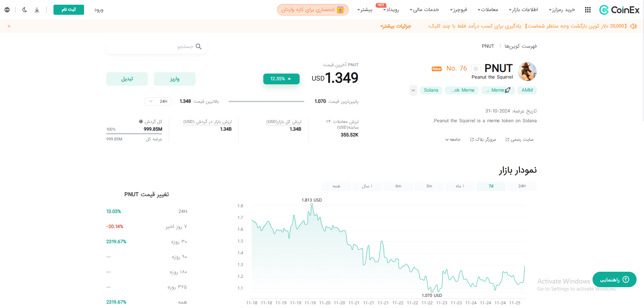644x308 pixels.
Task: Open the Finance services menu
Action: point(424,10)
